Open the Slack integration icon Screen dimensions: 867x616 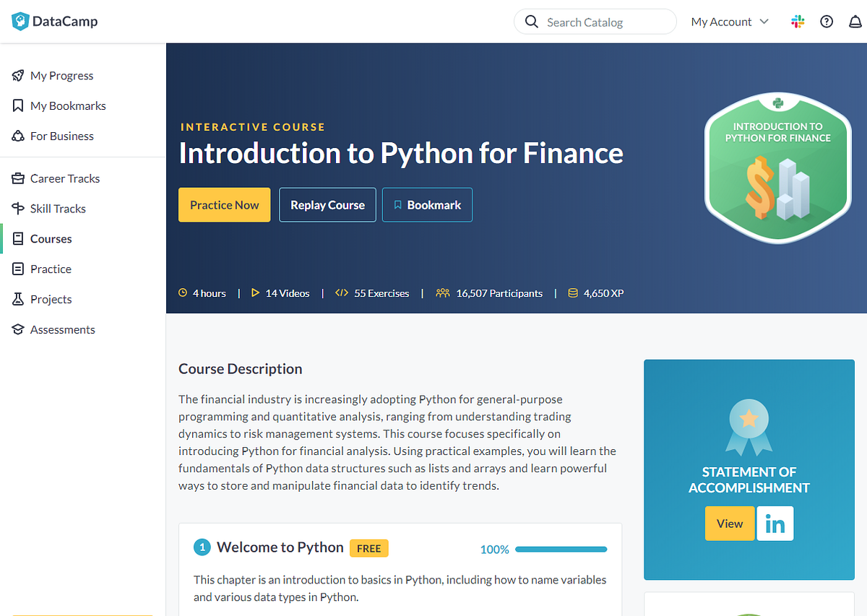pos(798,21)
